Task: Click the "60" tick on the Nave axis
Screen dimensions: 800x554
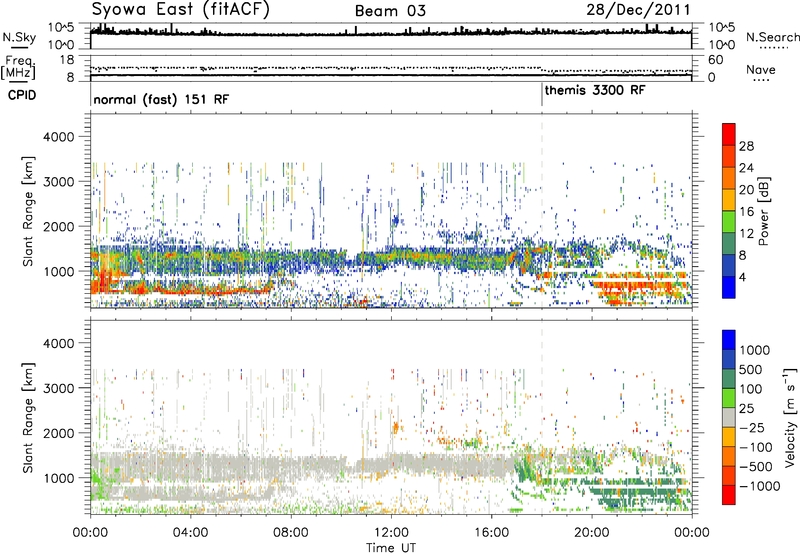Action: pos(716,60)
